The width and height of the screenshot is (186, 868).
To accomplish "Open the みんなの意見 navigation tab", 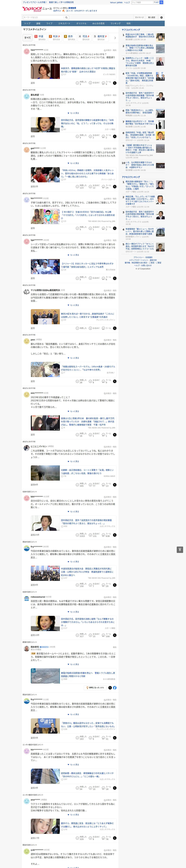I will [98, 24].
